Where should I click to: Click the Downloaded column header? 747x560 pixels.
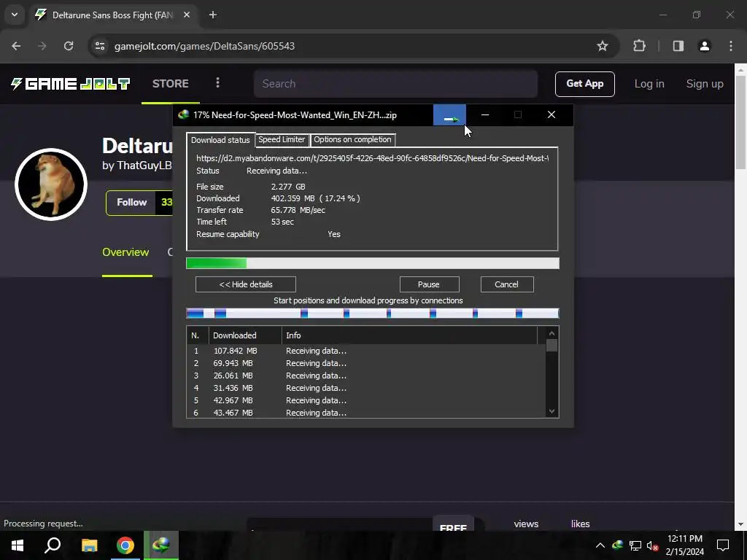(245, 335)
